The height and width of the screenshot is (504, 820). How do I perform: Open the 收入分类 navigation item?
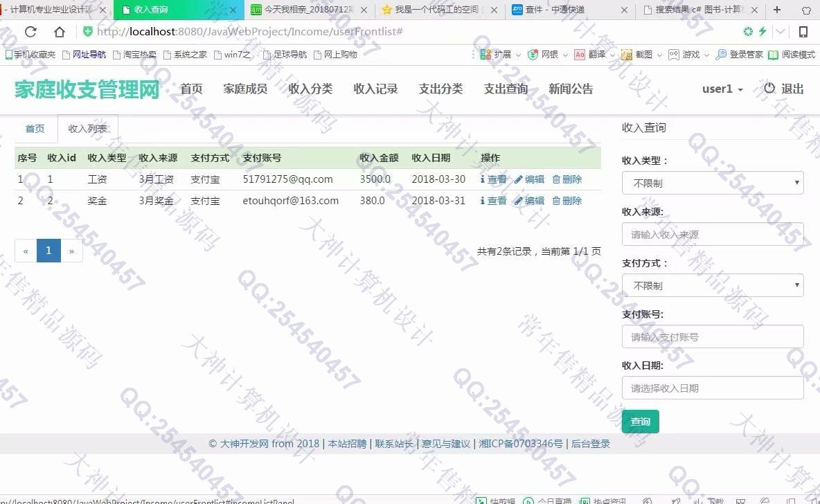coord(311,89)
